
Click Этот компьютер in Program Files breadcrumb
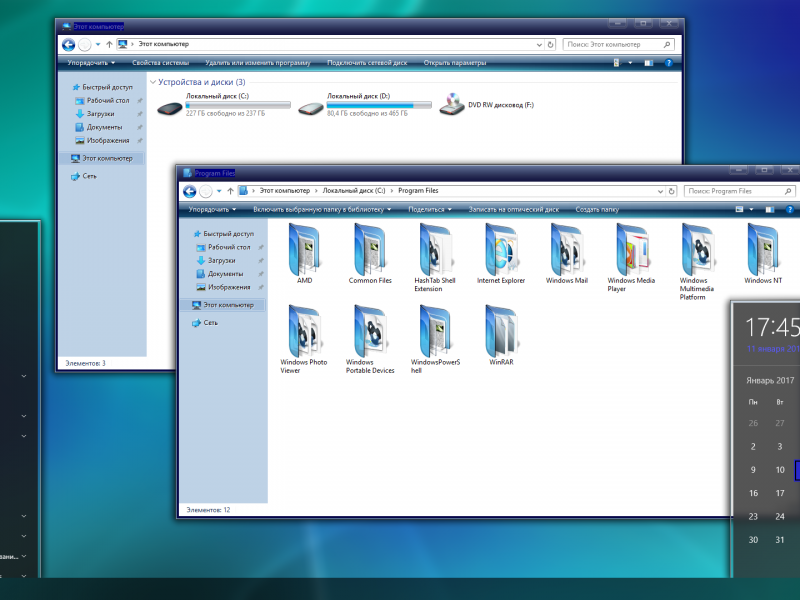pos(285,191)
